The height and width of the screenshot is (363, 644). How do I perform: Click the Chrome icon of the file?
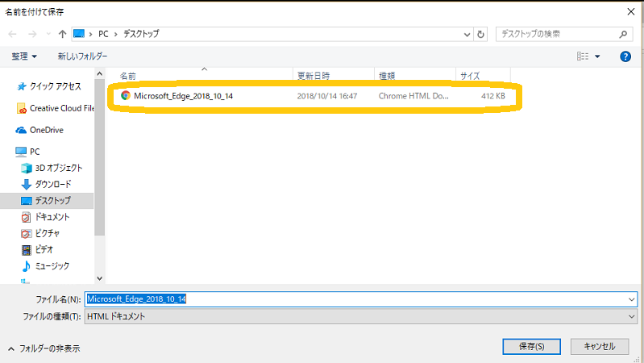(x=126, y=96)
